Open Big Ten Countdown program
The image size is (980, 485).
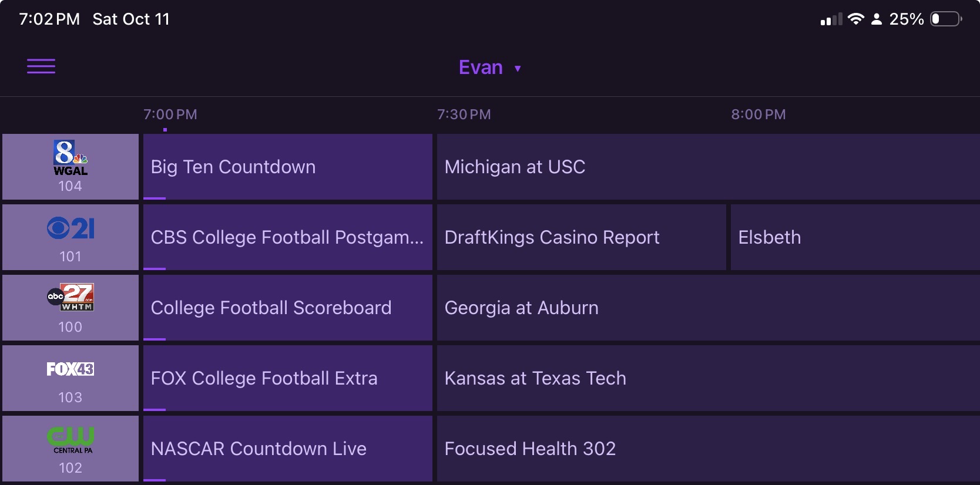click(x=288, y=167)
